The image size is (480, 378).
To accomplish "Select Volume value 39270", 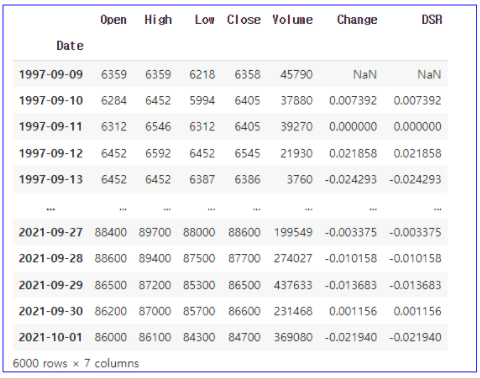I will click(296, 126).
